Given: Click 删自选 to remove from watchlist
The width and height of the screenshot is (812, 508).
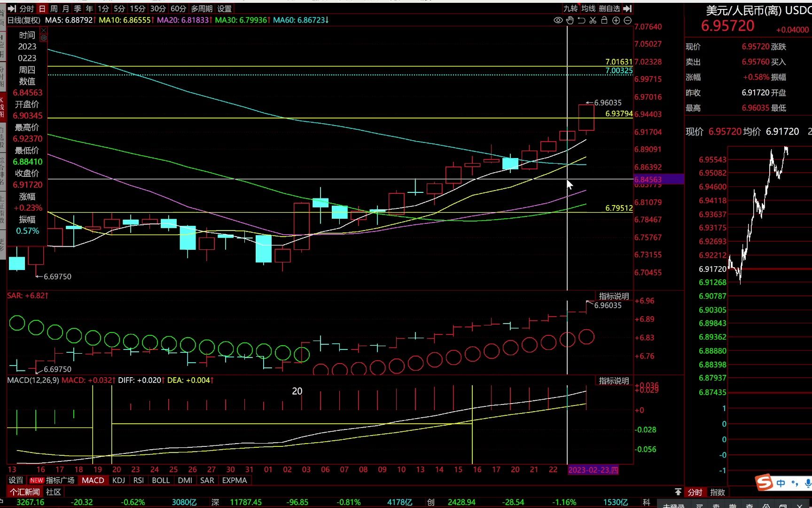Looking at the screenshot, I should point(609,8).
